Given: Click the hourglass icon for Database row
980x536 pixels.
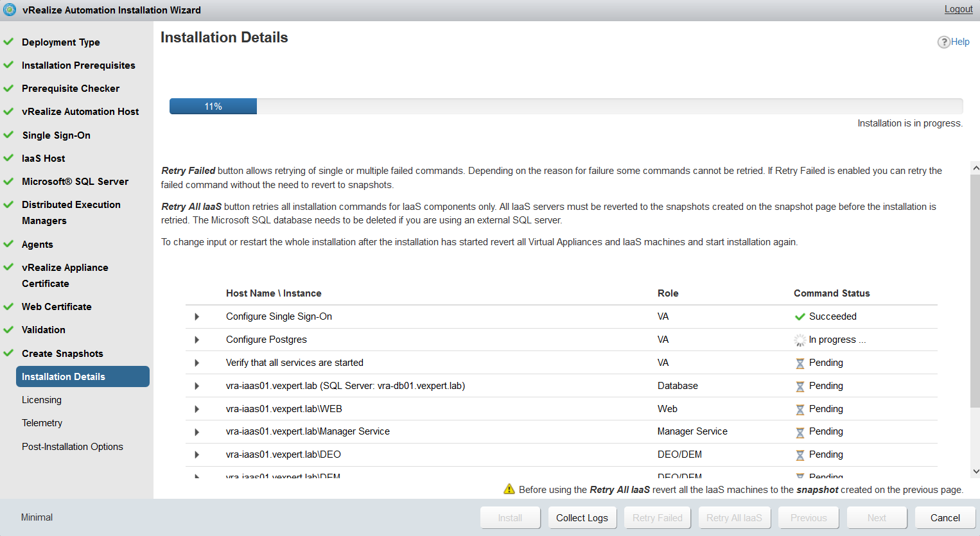Looking at the screenshot, I should tap(800, 386).
